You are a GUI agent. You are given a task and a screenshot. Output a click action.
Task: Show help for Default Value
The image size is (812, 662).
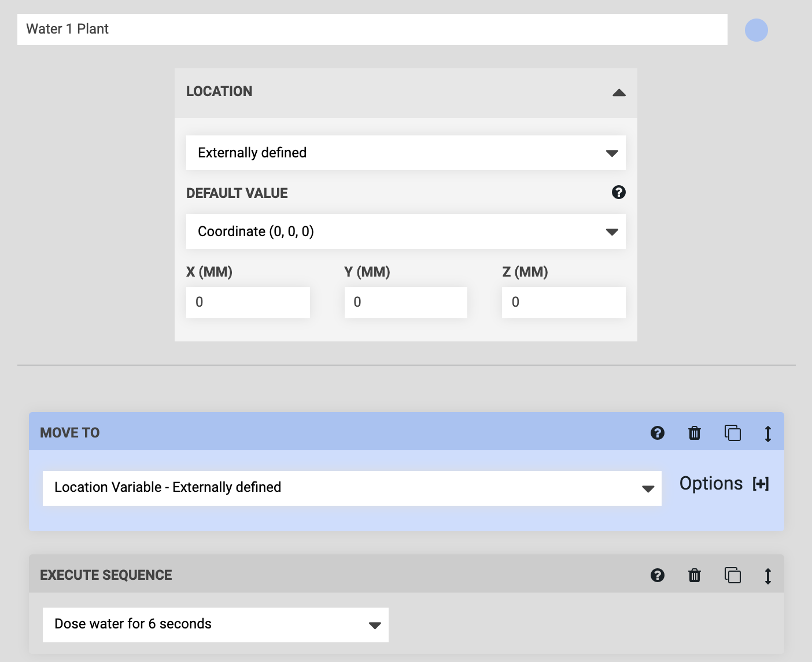point(618,193)
